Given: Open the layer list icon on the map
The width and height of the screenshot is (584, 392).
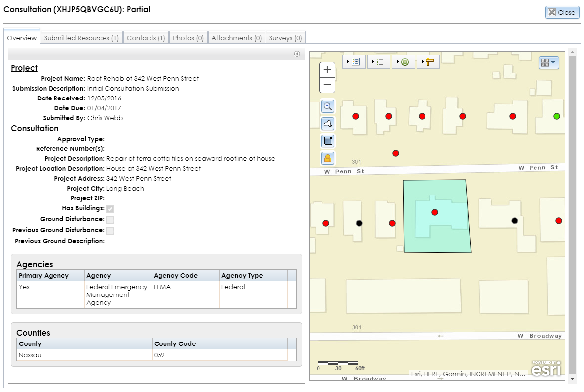Looking at the screenshot, I should tap(380, 62).
